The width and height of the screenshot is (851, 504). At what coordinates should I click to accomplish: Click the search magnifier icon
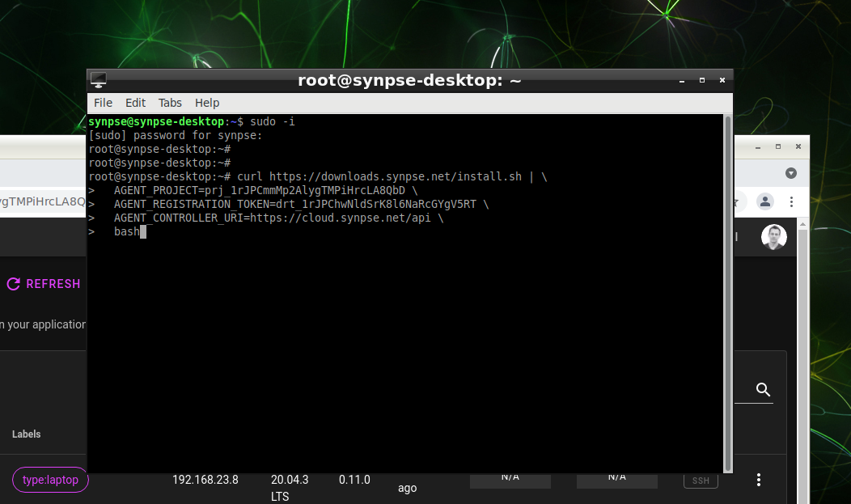[763, 390]
